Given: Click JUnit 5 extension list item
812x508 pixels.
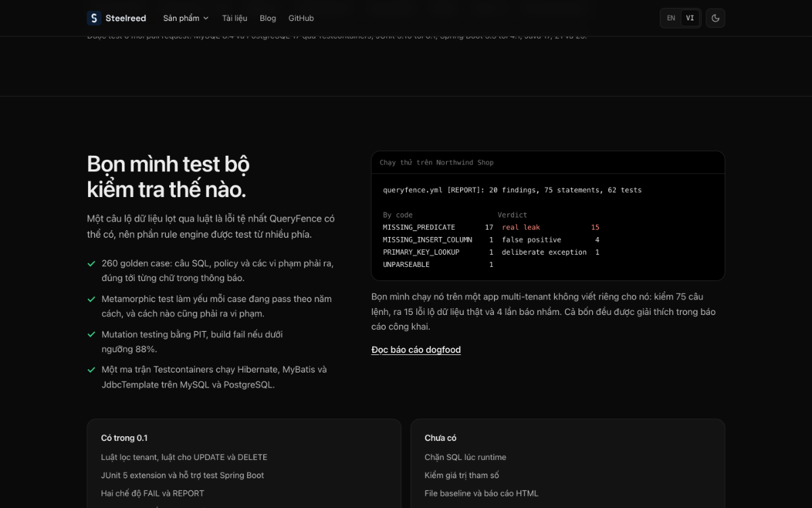Looking at the screenshot, I should point(183,475).
